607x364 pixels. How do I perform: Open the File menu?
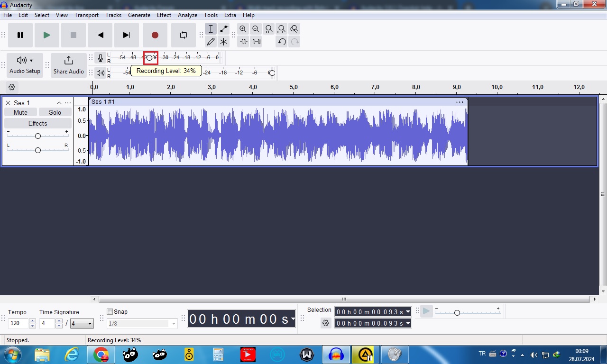tap(8, 15)
